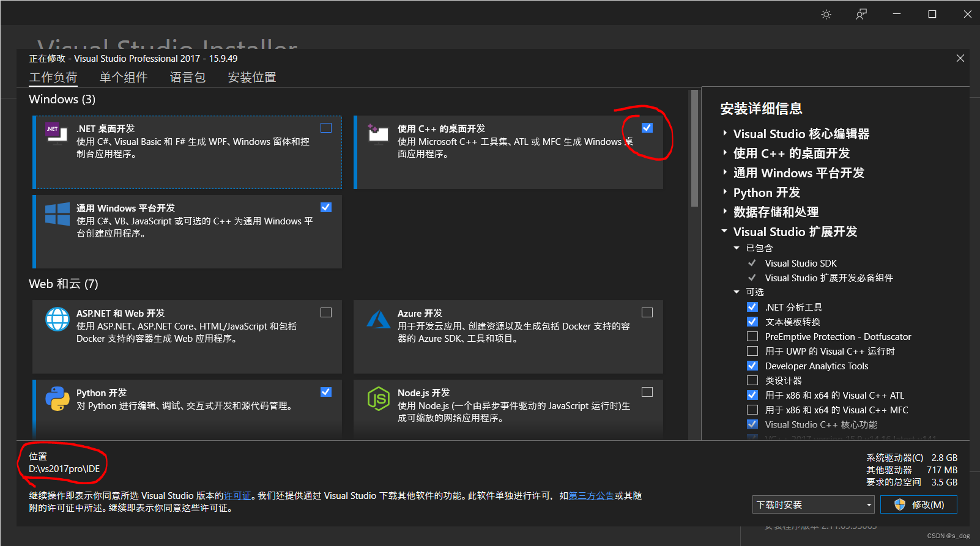The image size is (980, 546).
Task: Open the 第三方公告 link
Action: (591, 496)
